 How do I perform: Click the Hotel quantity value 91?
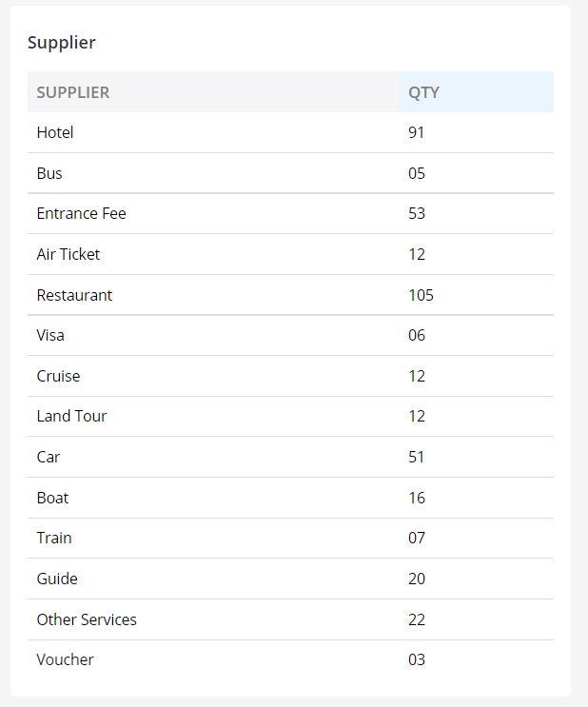point(416,132)
